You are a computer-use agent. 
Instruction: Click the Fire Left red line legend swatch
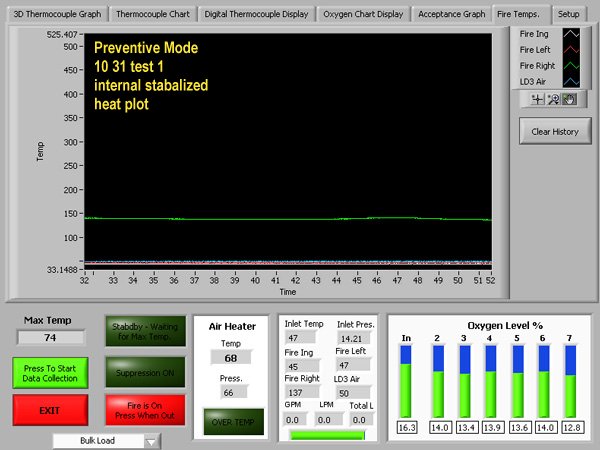[x=571, y=50]
